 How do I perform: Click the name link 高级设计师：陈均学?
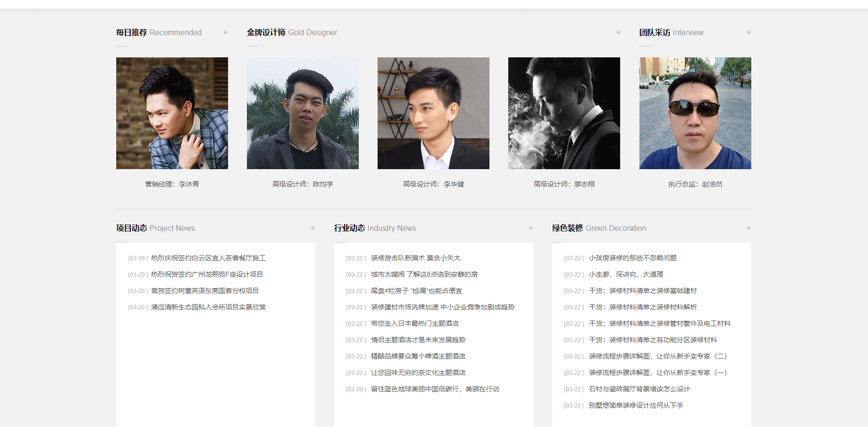click(x=303, y=184)
